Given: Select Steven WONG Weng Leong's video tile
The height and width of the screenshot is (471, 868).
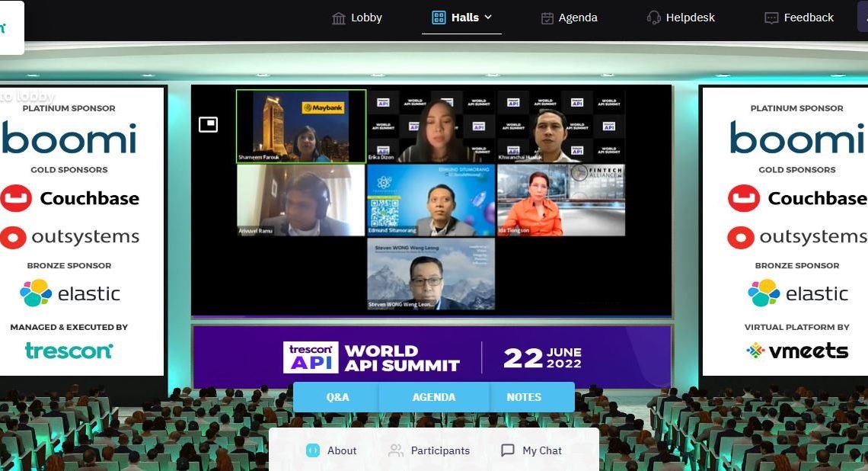Looking at the screenshot, I should tap(431, 274).
